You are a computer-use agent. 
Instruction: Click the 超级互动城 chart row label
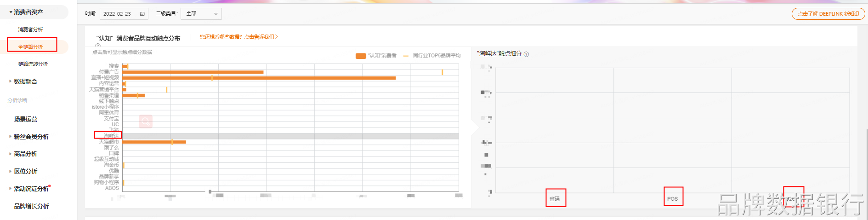click(107, 159)
